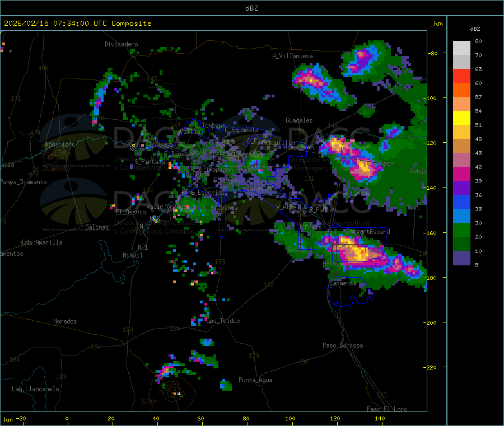504x426 pixels.
Task: Select the 51 dBZ yellow legend swatch
Action: pos(461,118)
